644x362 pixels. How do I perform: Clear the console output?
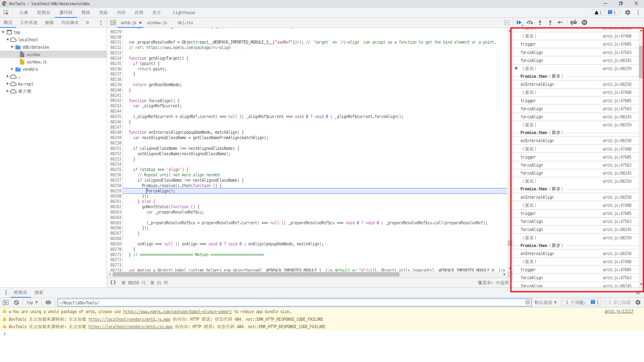point(16,302)
